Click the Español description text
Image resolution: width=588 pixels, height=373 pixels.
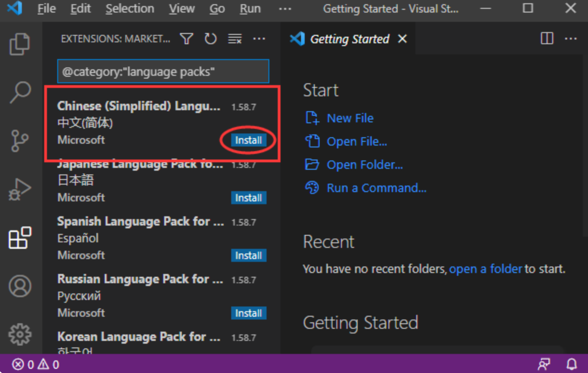78,238
